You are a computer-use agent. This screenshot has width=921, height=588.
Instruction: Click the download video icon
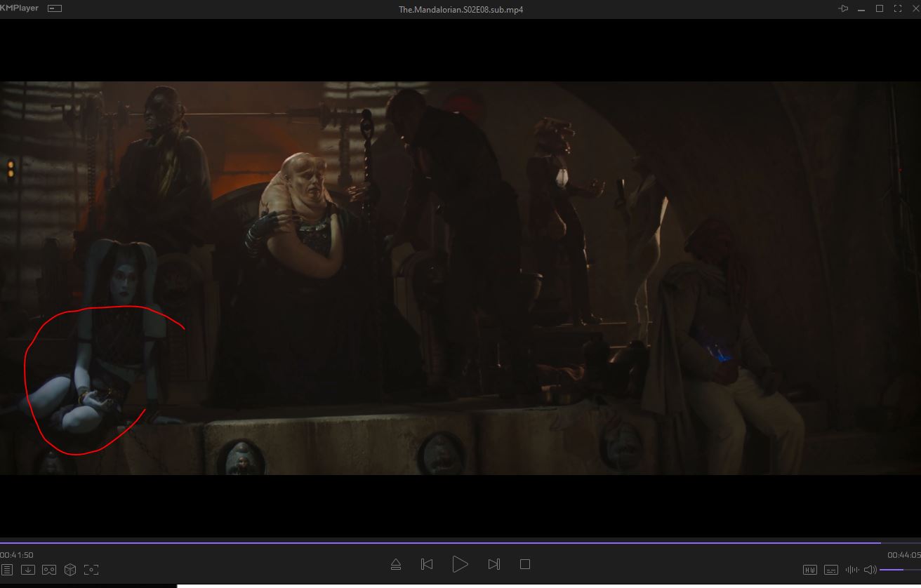click(28, 570)
